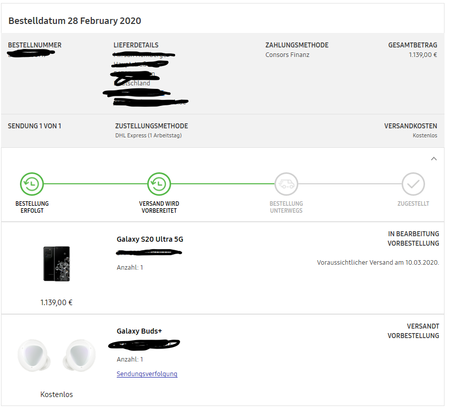The width and height of the screenshot is (450, 409).
Task: Click the Bestellung unterwegs truck icon
Action: click(x=286, y=184)
